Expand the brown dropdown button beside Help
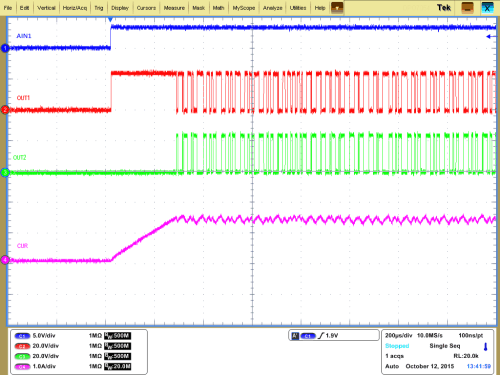 [337, 8]
